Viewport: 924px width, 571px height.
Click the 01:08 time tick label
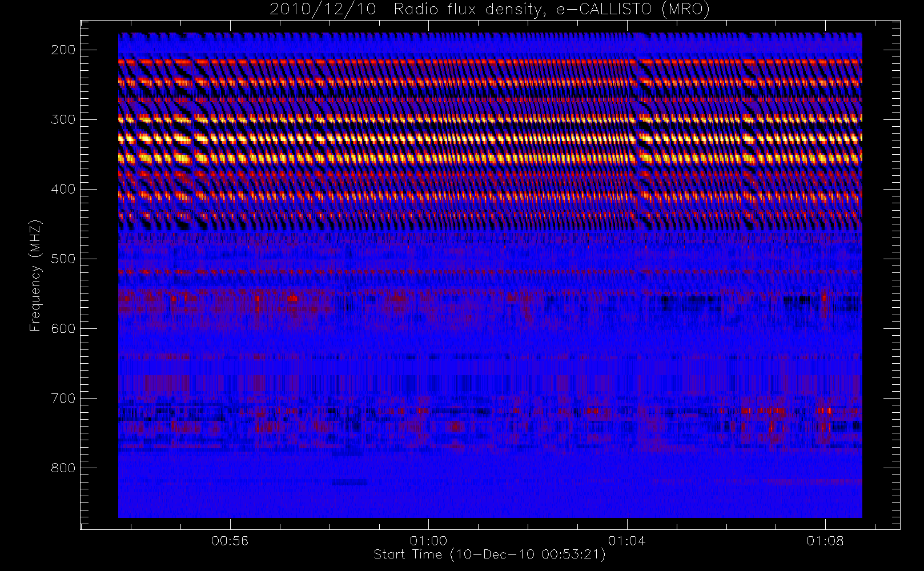pyautogui.click(x=825, y=541)
